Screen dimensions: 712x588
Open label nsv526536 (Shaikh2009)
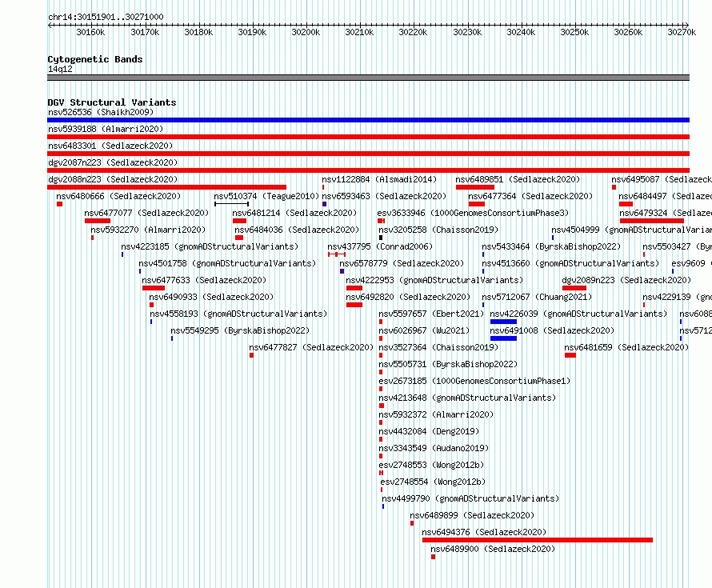pyautogui.click(x=101, y=112)
